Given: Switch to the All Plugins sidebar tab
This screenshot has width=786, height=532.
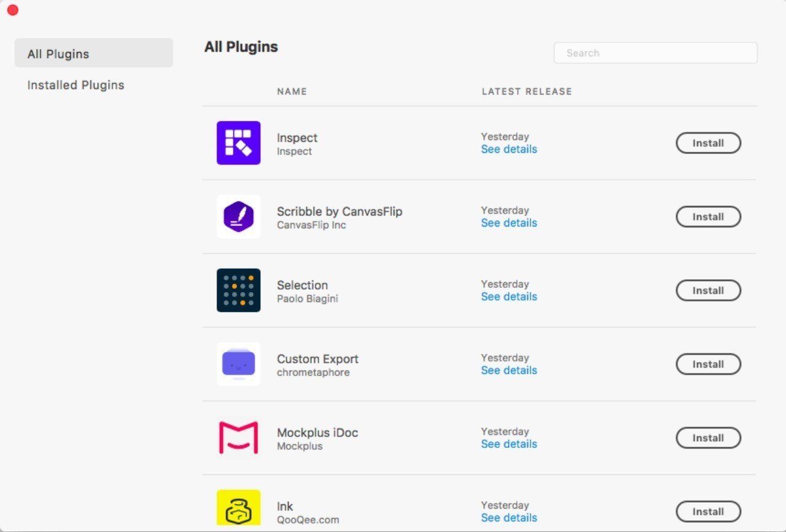Looking at the screenshot, I should [94, 53].
